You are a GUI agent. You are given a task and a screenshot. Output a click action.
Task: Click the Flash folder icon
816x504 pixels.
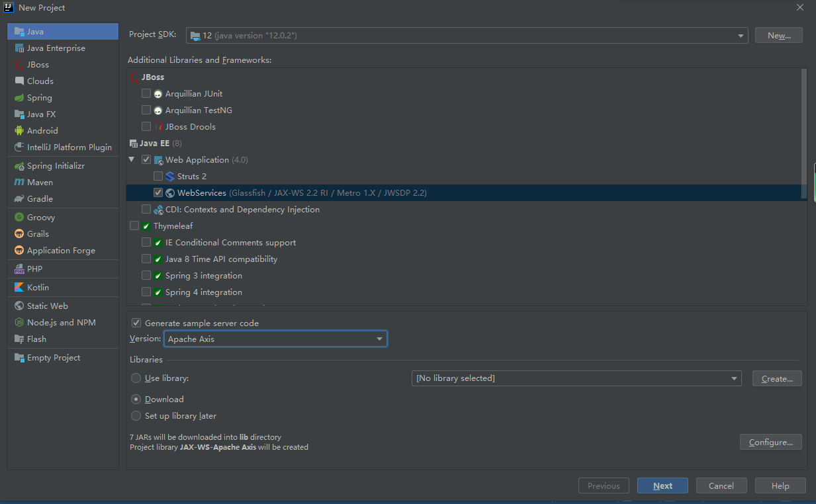click(19, 339)
